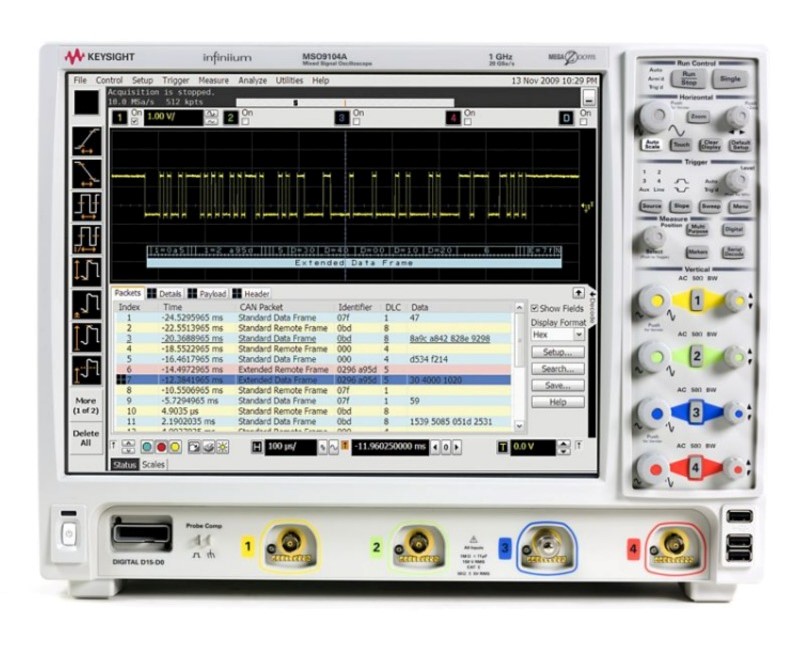Click the Delete All button

(x=86, y=437)
